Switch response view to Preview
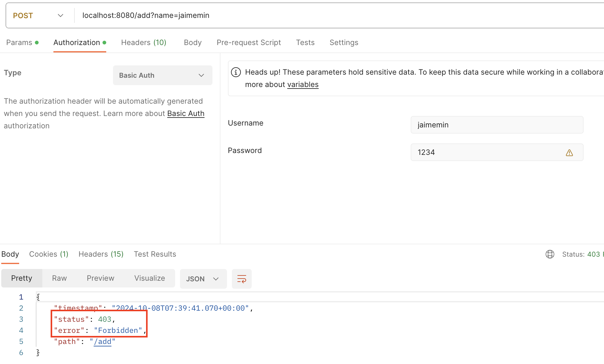Image resolution: width=604 pixels, height=364 pixels. tap(100, 278)
